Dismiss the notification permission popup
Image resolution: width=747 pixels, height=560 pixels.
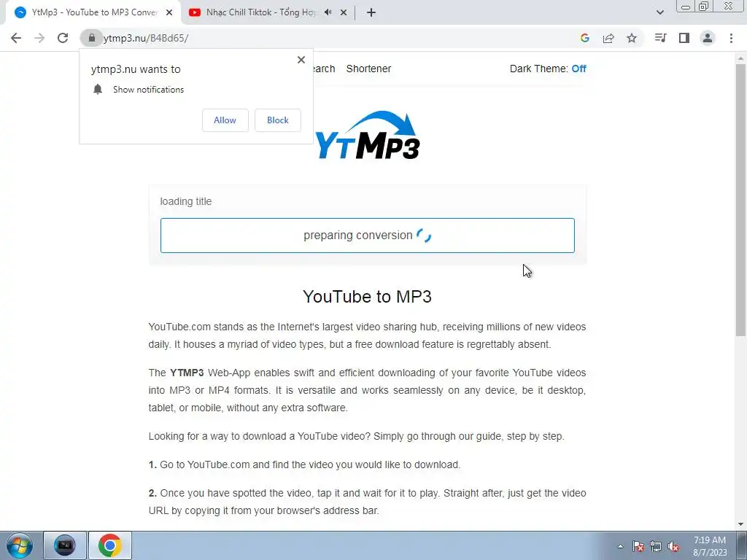click(x=301, y=60)
